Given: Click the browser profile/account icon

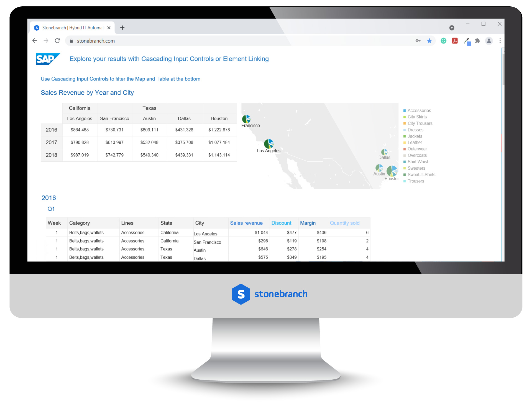Looking at the screenshot, I should 489,41.
